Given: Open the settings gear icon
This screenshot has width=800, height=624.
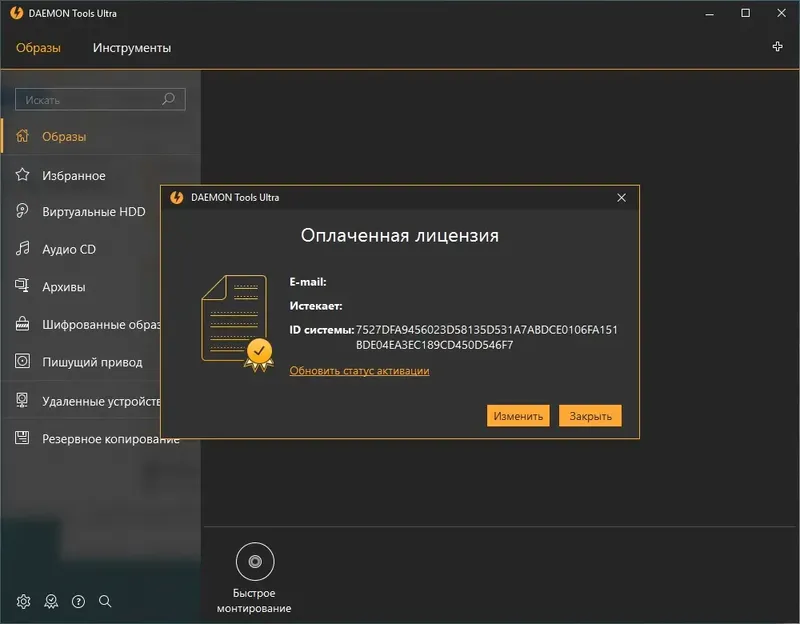Looking at the screenshot, I should pos(21,601).
